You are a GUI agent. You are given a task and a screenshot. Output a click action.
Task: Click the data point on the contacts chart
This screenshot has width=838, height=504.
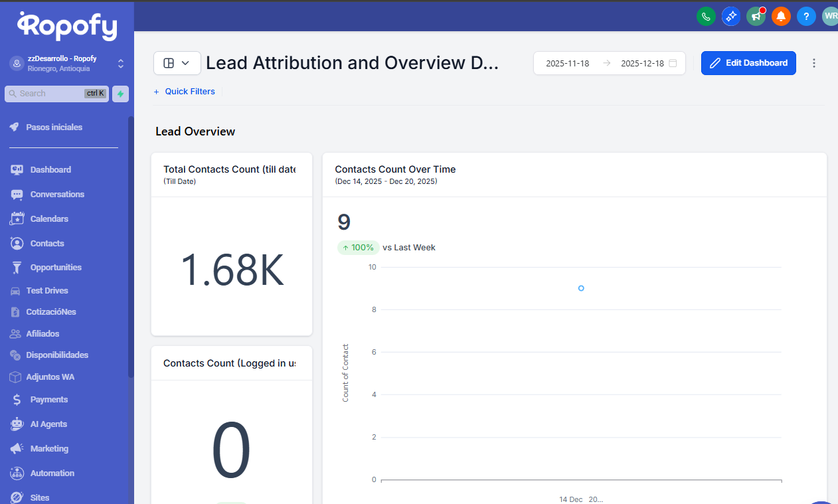point(581,288)
